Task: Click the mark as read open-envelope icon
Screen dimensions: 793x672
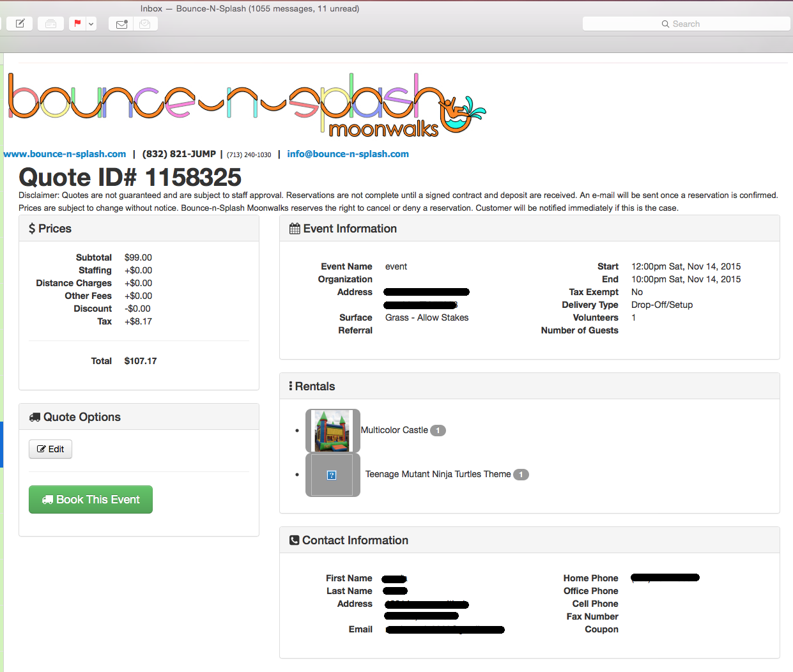Action: [145, 24]
